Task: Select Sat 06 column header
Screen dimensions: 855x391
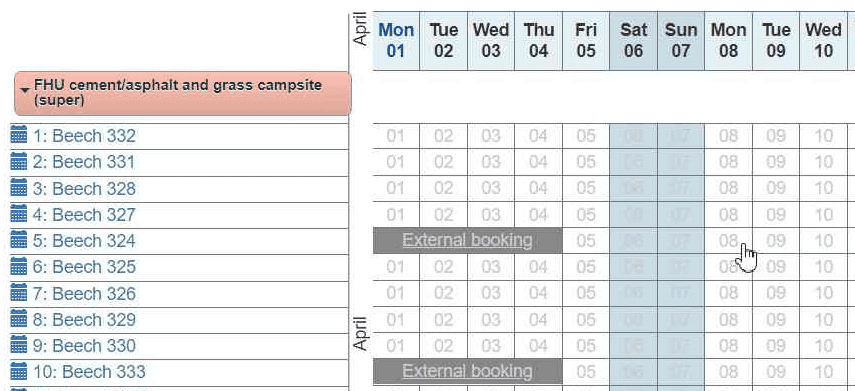Action: tap(634, 41)
